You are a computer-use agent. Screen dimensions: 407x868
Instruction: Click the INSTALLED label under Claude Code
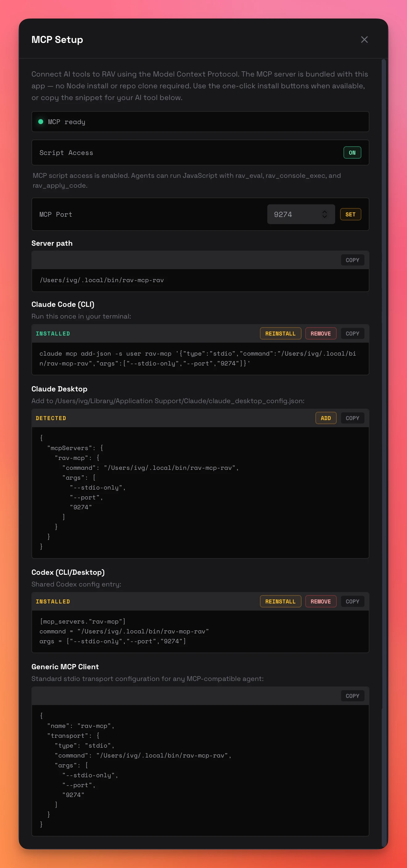coord(53,334)
